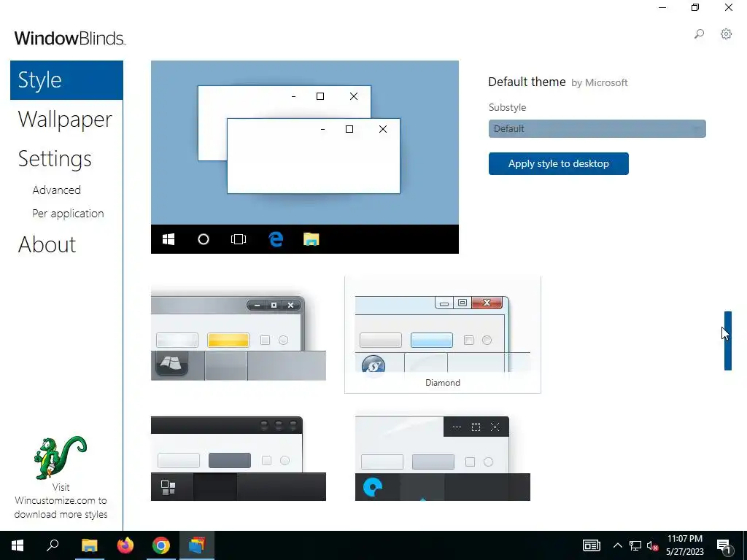
Task: Open the WindowBlinds gear settings icon
Action: 726,34
